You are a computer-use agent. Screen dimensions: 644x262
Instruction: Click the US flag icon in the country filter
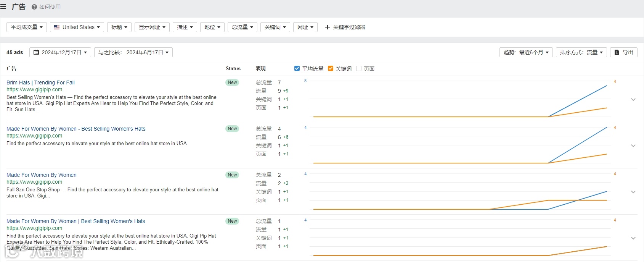point(57,27)
